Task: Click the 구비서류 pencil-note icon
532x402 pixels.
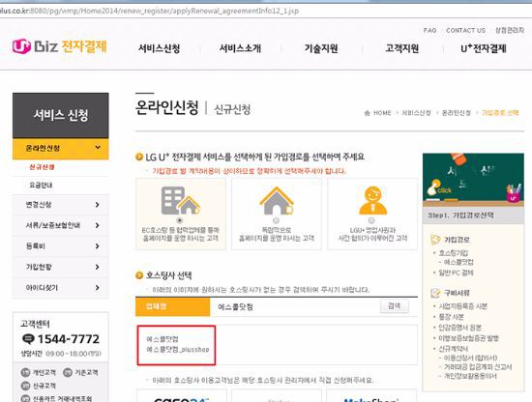Action: tap(435, 293)
